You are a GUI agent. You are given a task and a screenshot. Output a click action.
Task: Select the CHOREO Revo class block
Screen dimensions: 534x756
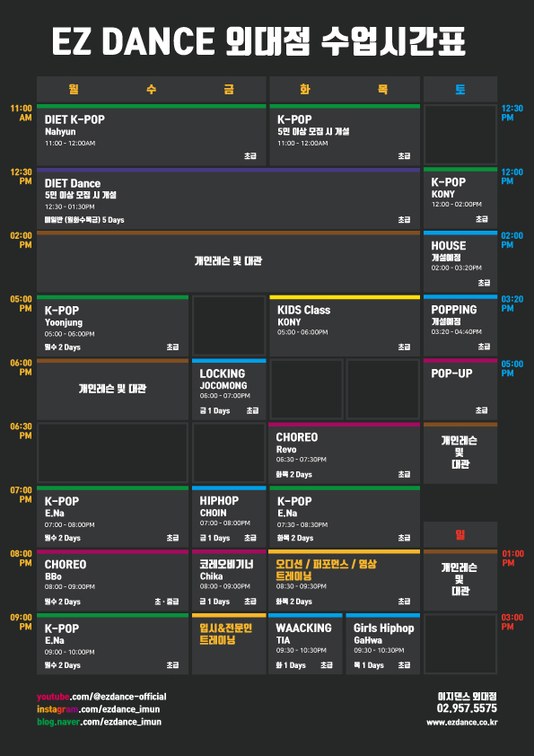pyautogui.click(x=345, y=453)
